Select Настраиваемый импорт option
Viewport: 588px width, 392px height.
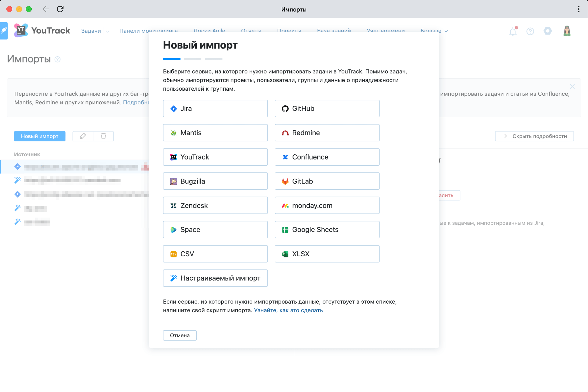[x=215, y=278]
